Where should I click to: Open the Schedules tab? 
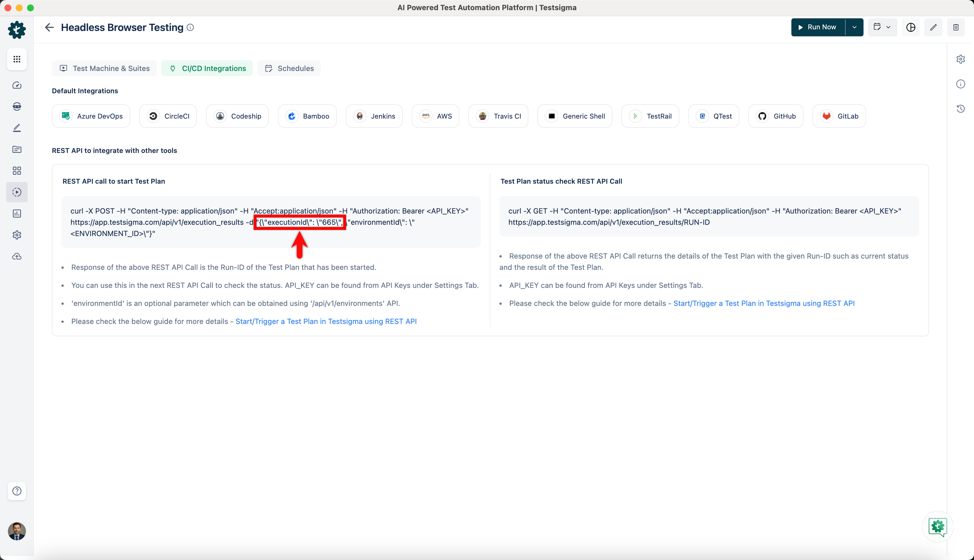[x=289, y=68]
